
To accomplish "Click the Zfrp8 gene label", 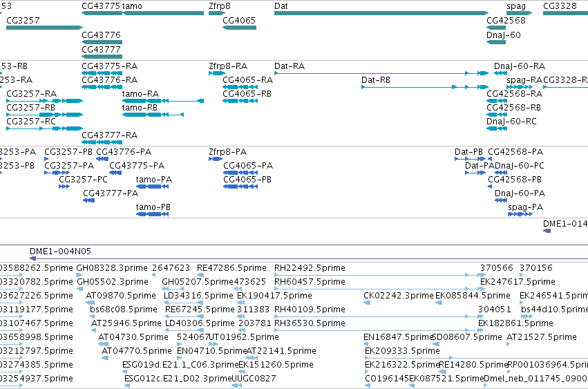I will click(x=220, y=6).
